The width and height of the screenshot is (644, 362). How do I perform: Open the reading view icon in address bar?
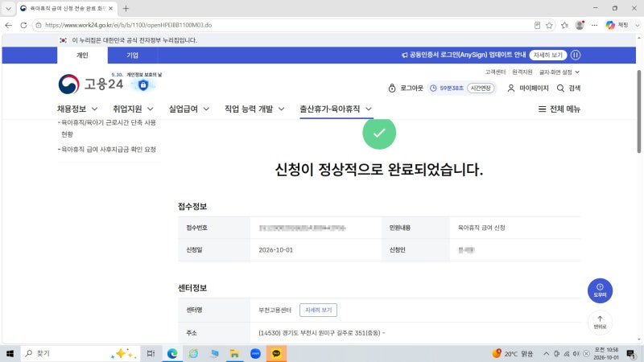537,26
